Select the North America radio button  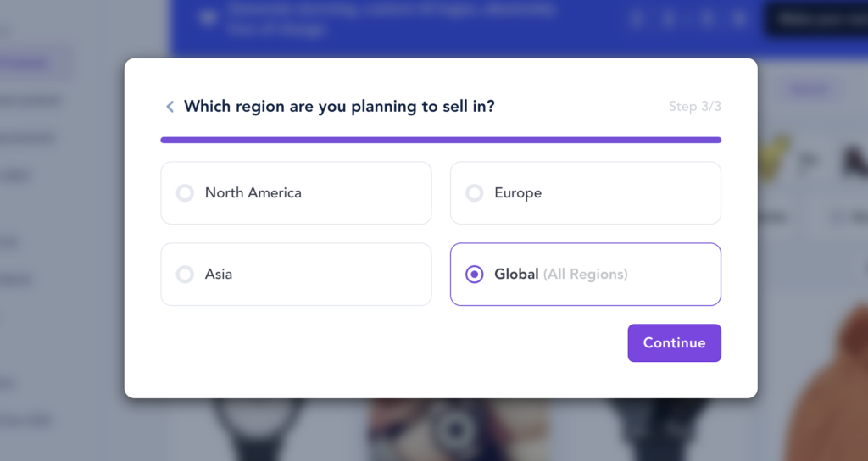[x=185, y=193]
